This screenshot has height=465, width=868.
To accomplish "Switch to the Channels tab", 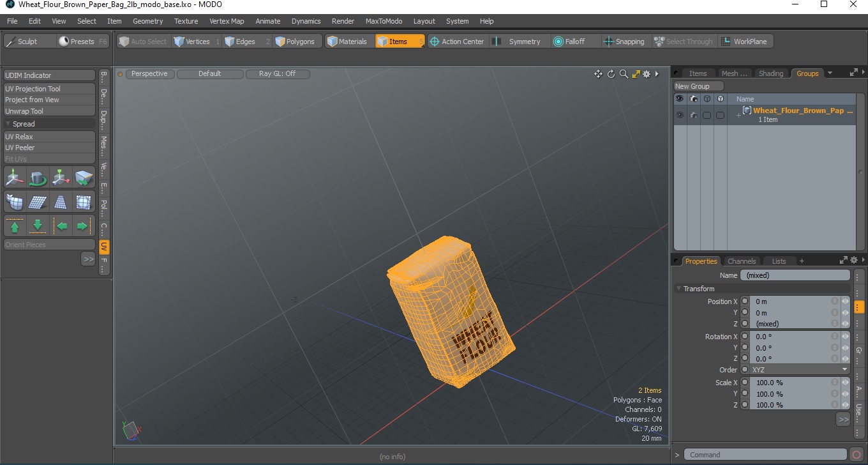I will [x=742, y=261].
